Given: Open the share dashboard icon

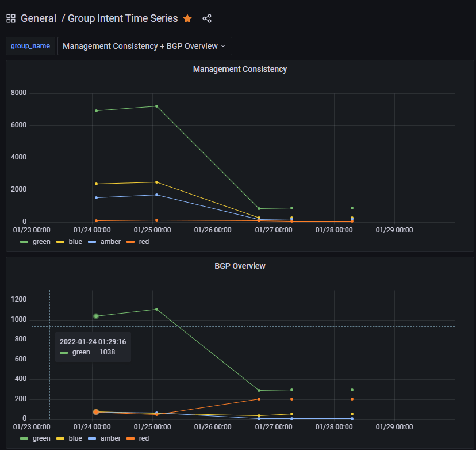Looking at the screenshot, I should (207, 18).
